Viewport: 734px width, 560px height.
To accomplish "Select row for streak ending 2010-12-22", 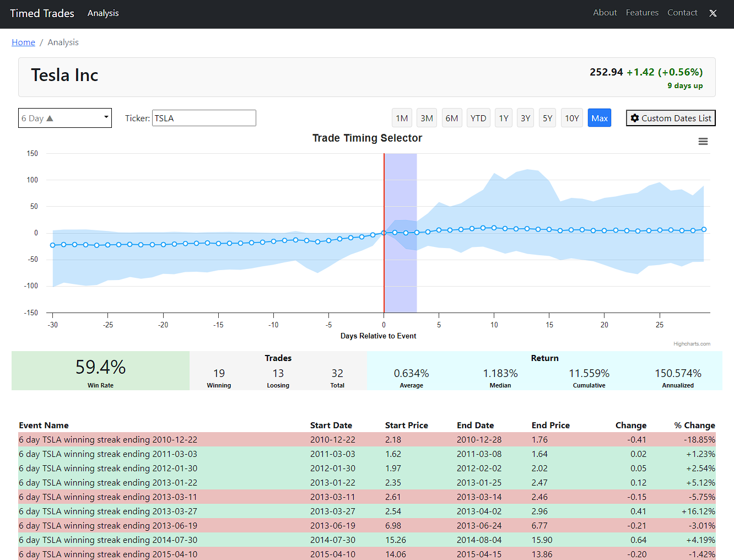I will [367, 440].
